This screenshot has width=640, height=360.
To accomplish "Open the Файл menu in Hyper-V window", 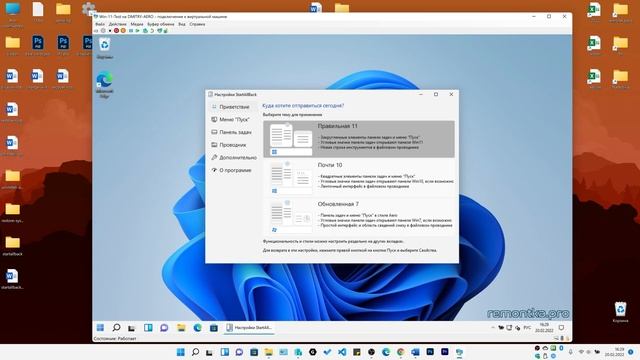I will 100,24.
